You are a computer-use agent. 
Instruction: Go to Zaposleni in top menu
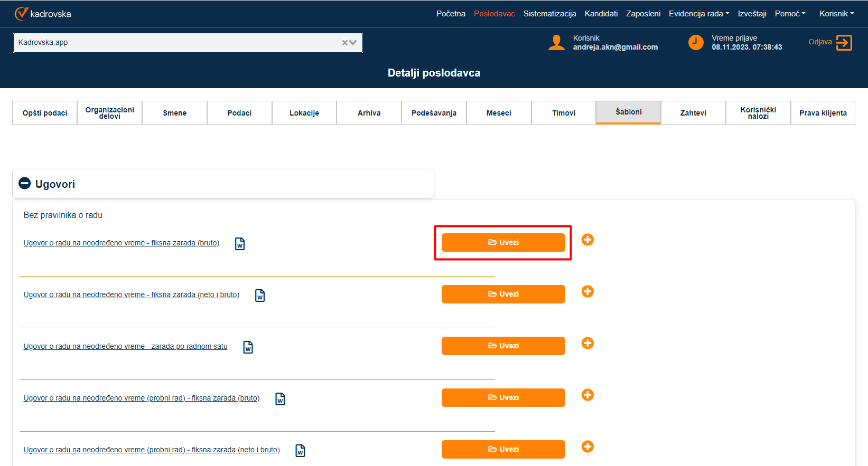tap(643, 14)
